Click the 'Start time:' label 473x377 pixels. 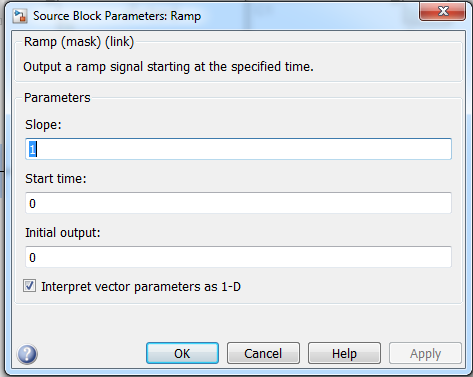pos(56,179)
